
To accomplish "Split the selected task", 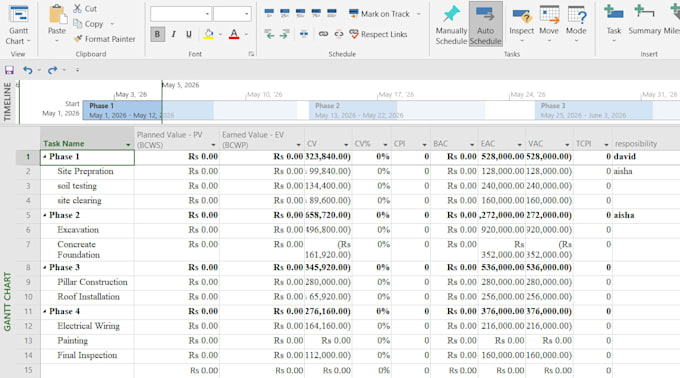I will pos(304,34).
